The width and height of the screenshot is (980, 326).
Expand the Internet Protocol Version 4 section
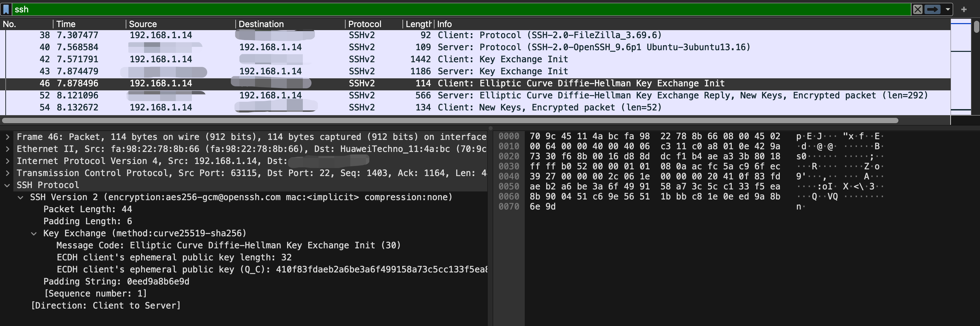(x=7, y=161)
